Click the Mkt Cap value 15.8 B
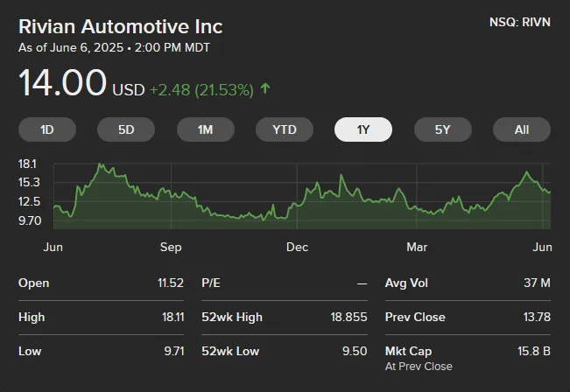Screen dimensions: 570x392 click(534, 351)
